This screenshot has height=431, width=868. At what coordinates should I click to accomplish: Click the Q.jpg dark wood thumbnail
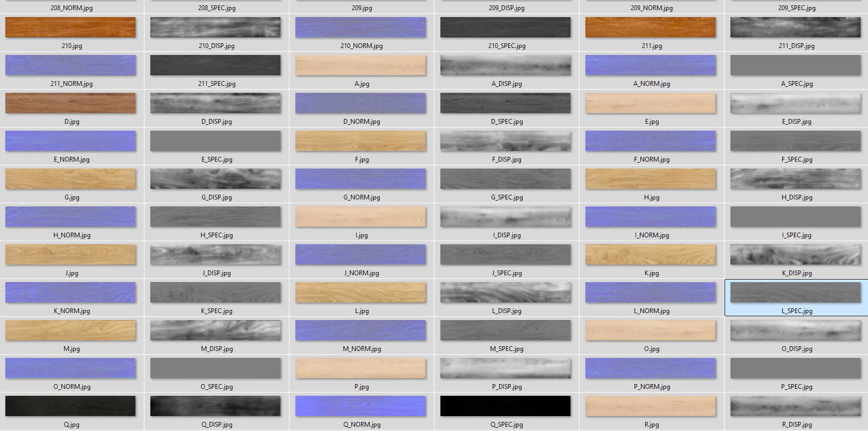pos(70,406)
